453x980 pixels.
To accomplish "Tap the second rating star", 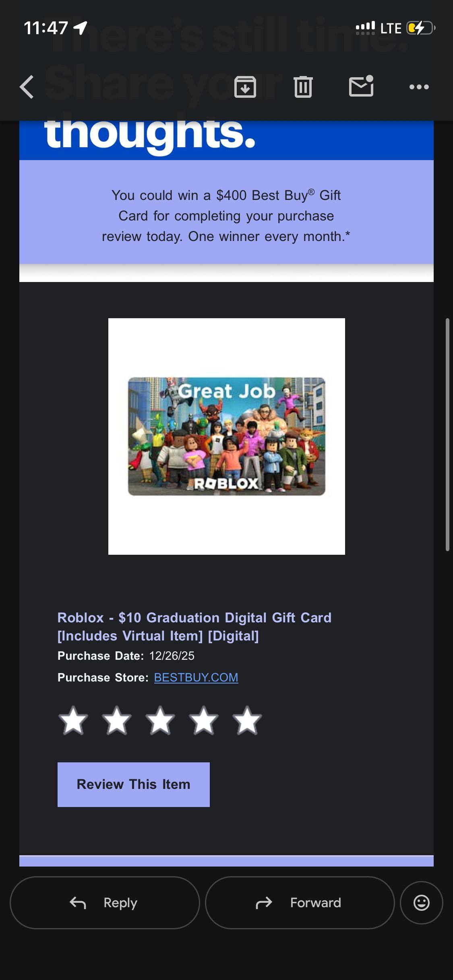I will (116, 720).
